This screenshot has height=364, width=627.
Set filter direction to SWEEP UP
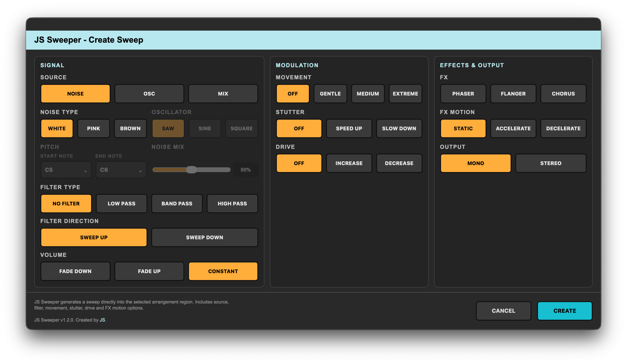(94, 237)
